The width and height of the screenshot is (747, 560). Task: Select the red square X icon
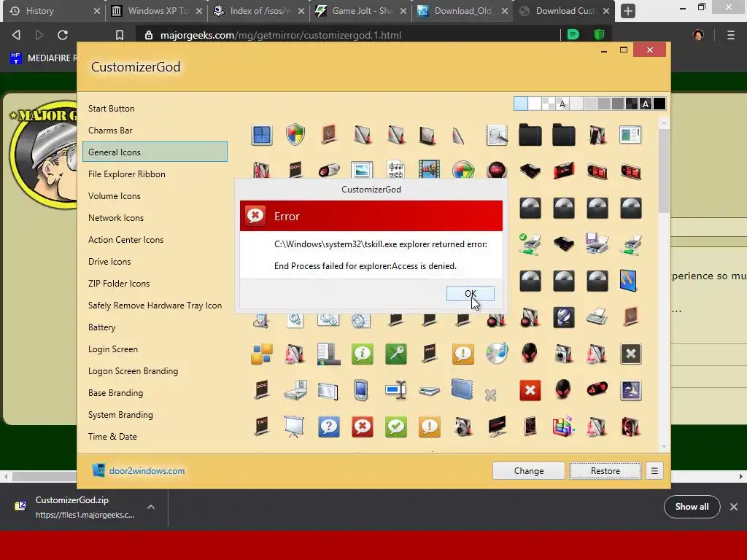(x=530, y=391)
